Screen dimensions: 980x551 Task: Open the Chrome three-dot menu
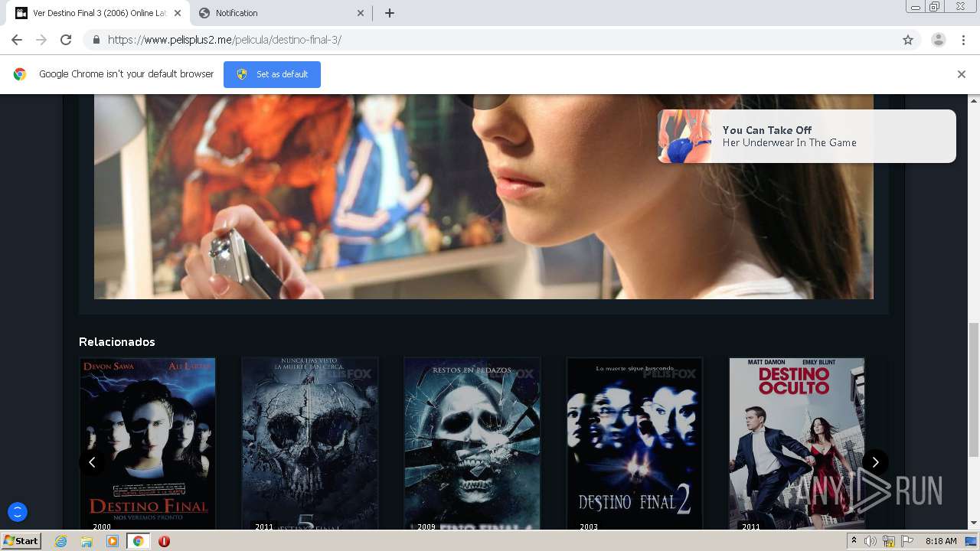click(x=963, y=40)
